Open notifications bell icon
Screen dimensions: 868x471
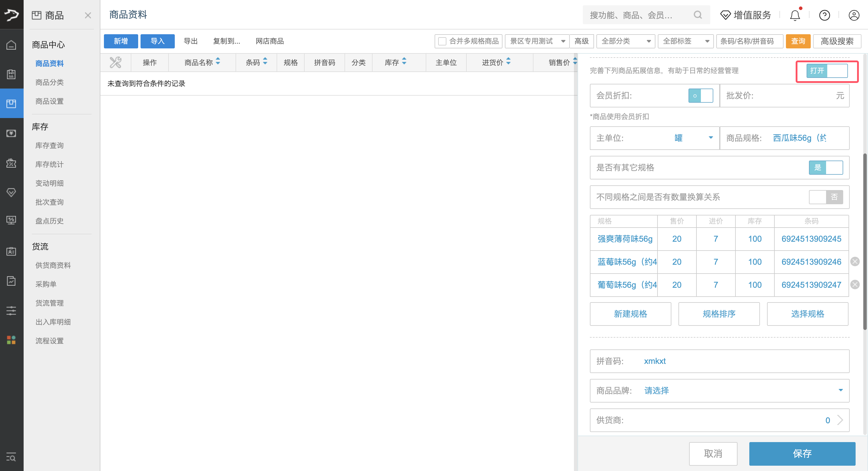795,16
